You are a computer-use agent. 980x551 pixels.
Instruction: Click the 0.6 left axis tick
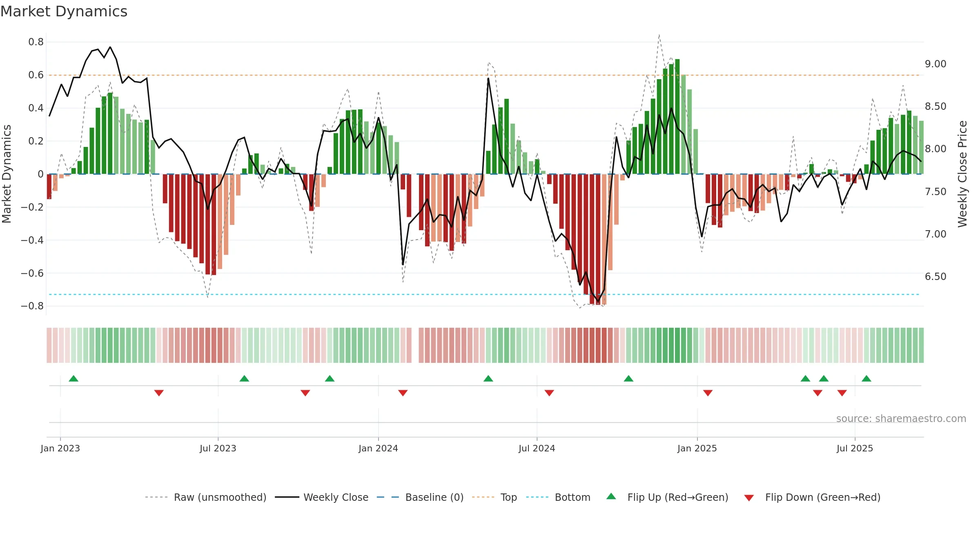36,75
